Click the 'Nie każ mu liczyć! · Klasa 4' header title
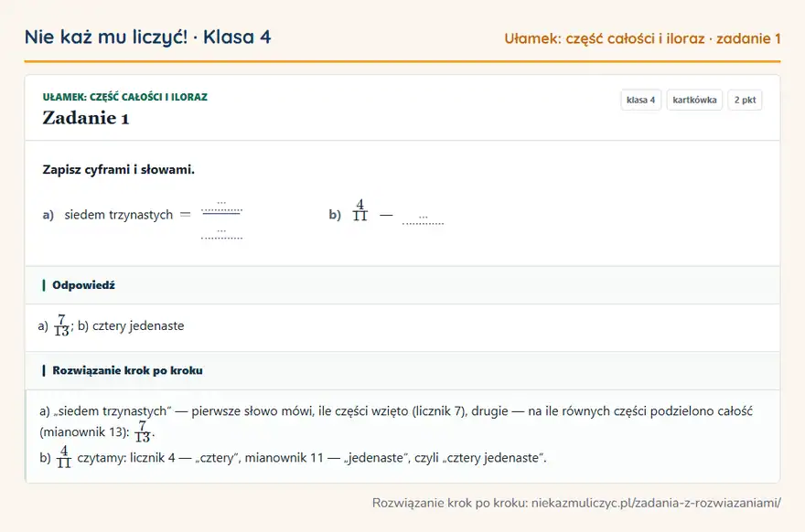Image resolution: width=805 pixels, height=532 pixels. pyautogui.click(x=148, y=37)
